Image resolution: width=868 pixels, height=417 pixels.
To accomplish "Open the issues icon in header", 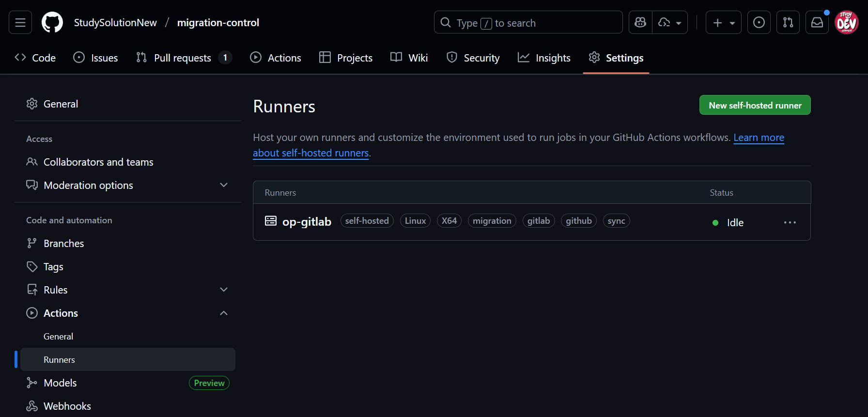I will pos(759,23).
